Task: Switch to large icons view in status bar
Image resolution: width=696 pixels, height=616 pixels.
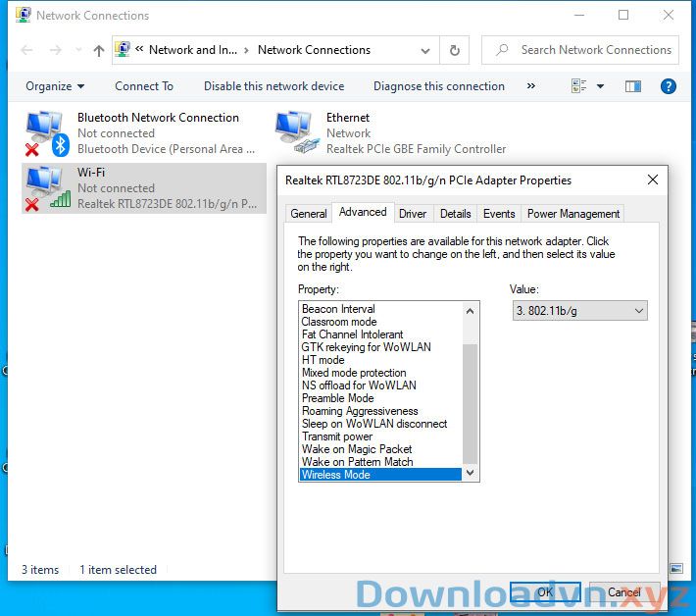Action: point(676,569)
